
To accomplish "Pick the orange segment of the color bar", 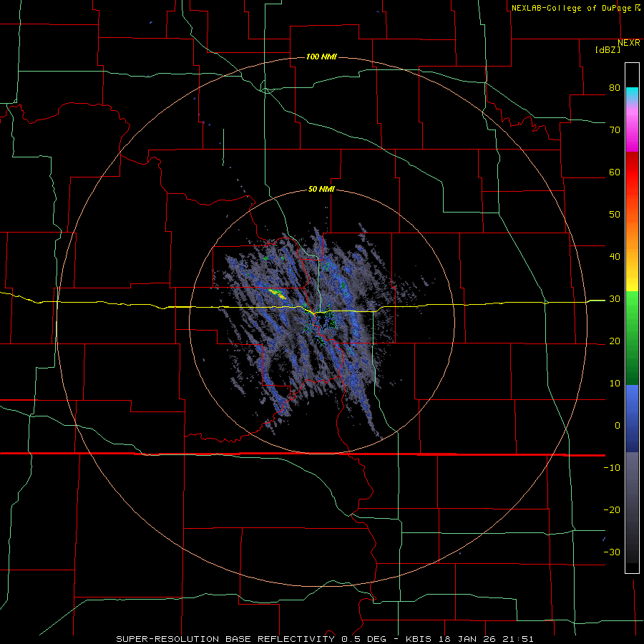I will pyautogui.click(x=632, y=236).
